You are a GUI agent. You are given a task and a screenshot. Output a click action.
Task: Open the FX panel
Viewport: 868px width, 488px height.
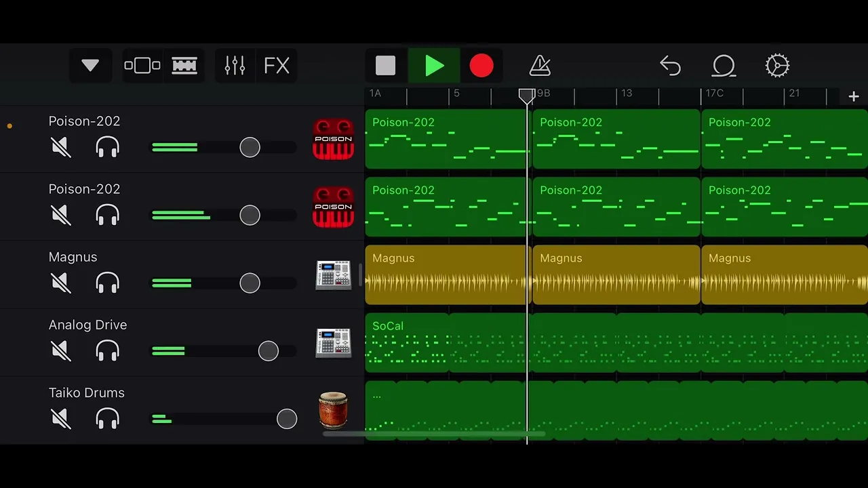(x=277, y=66)
